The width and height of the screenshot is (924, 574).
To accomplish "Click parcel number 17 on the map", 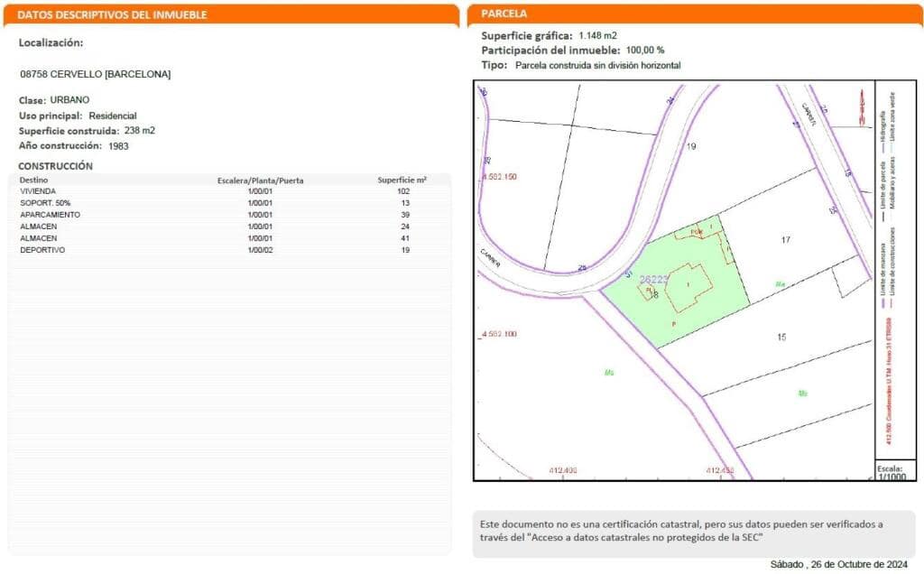I will click(785, 241).
